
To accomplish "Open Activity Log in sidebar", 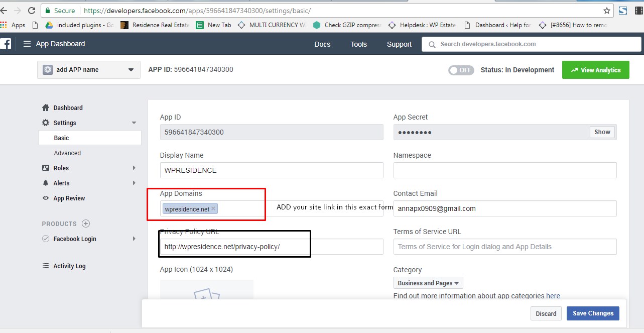I will 69,266.
